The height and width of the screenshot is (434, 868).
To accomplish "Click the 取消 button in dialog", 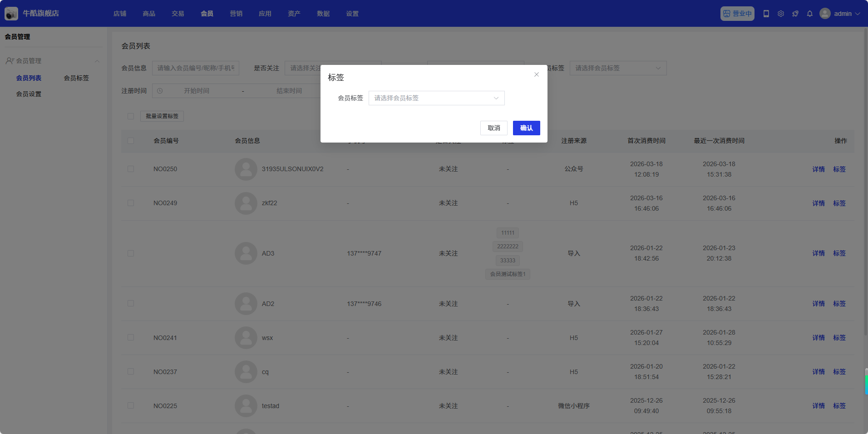I will coord(493,128).
